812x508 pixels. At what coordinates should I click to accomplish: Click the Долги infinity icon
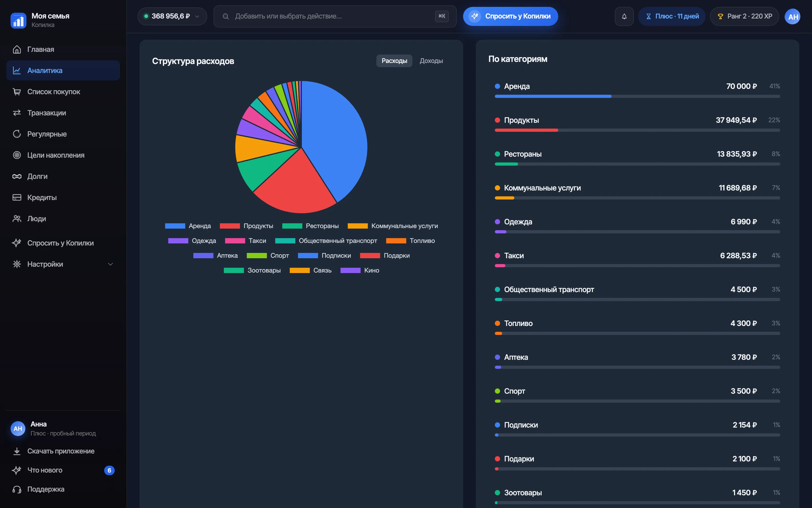coord(17,176)
